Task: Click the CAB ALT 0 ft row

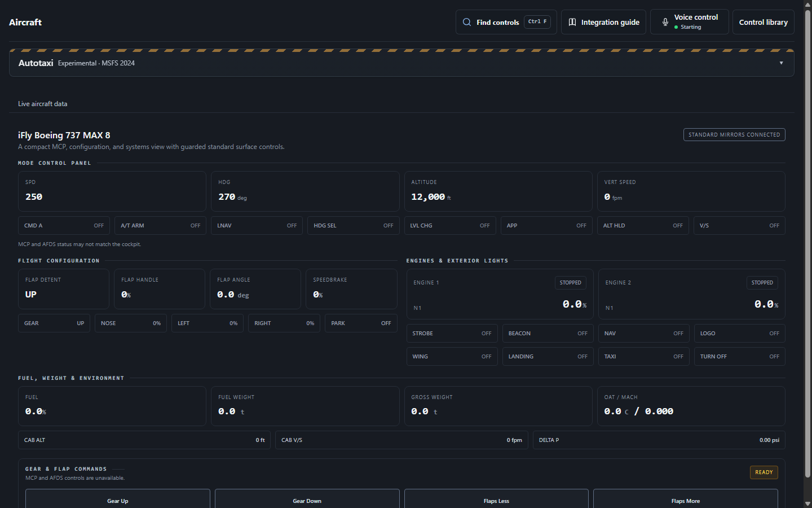Action: coord(144,440)
